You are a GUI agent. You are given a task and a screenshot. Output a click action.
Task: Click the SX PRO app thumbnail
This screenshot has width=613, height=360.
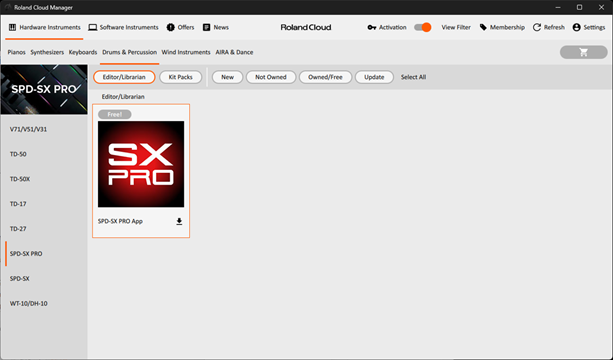[141, 164]
